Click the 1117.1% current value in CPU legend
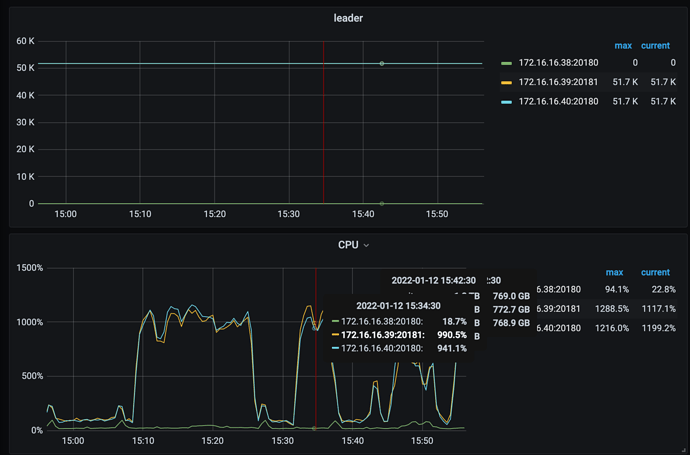The image size is (690, 455). [659, 309]
